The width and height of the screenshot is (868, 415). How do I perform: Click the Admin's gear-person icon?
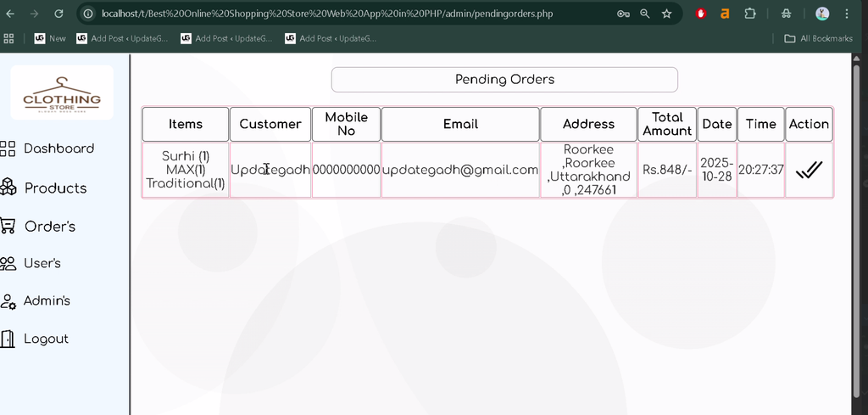tap(8, 301)
